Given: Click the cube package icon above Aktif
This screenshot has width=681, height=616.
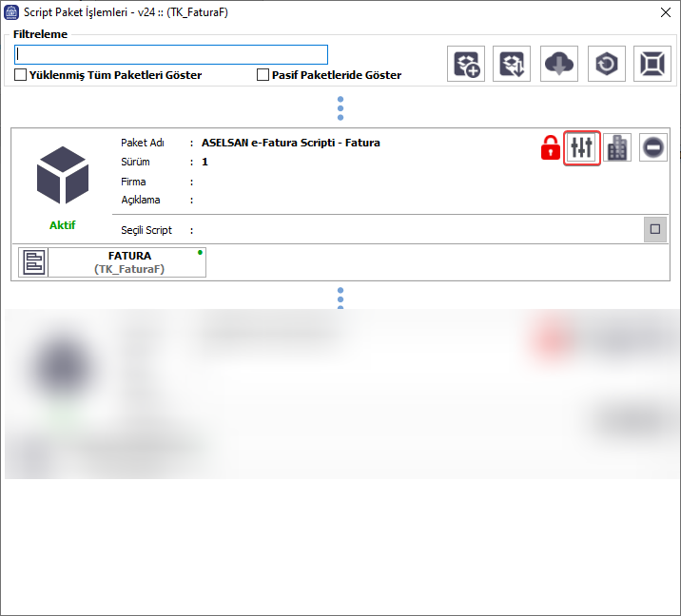Looking at the screenshot, I should pos(63,177).
